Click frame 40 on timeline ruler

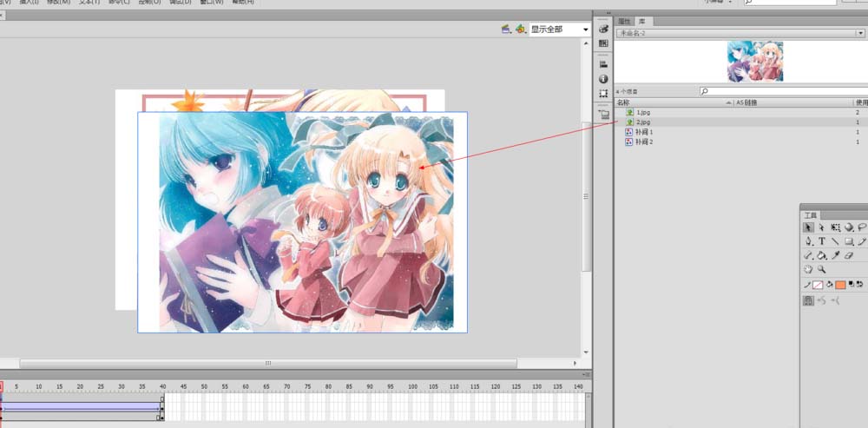(163, 386)
